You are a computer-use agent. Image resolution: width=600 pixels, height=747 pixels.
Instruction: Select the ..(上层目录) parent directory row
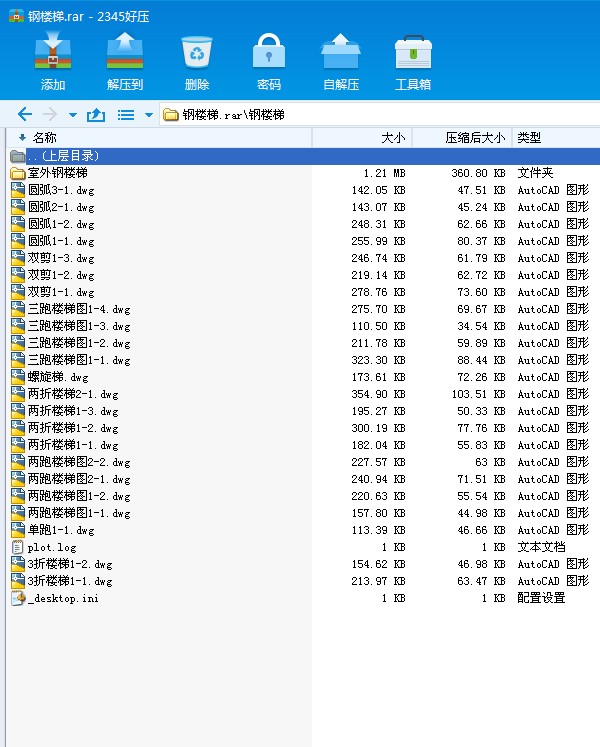[304, 156]
